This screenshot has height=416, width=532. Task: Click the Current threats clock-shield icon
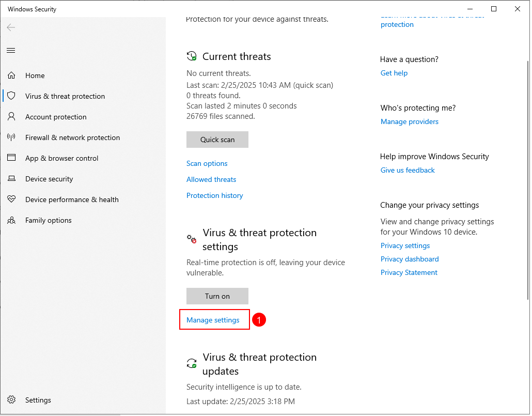pyautogui.click(x=192, y=56)
